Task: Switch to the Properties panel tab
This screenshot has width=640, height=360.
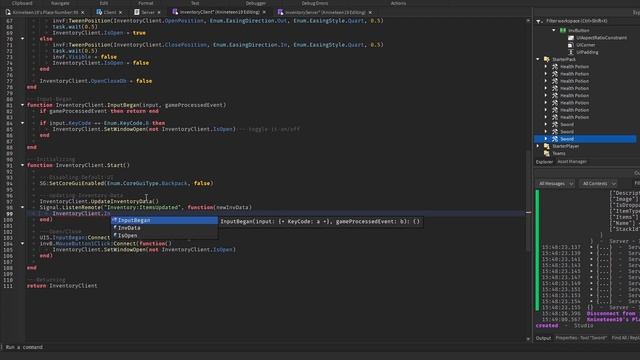Action: 581,338
